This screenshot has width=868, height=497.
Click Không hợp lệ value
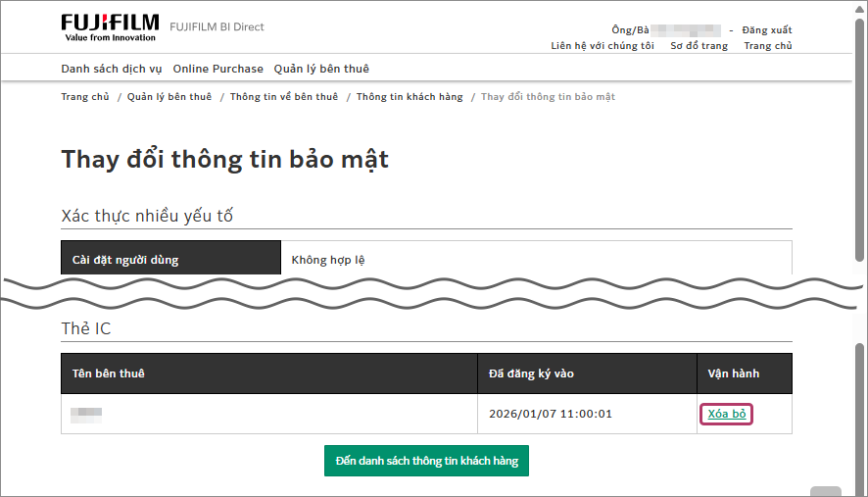coord(328,260)
